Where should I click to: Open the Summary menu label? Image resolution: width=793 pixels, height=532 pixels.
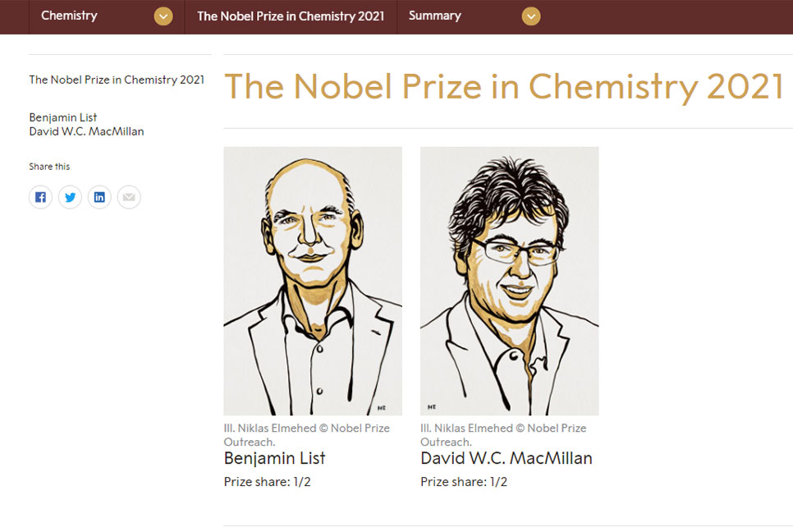435,16
